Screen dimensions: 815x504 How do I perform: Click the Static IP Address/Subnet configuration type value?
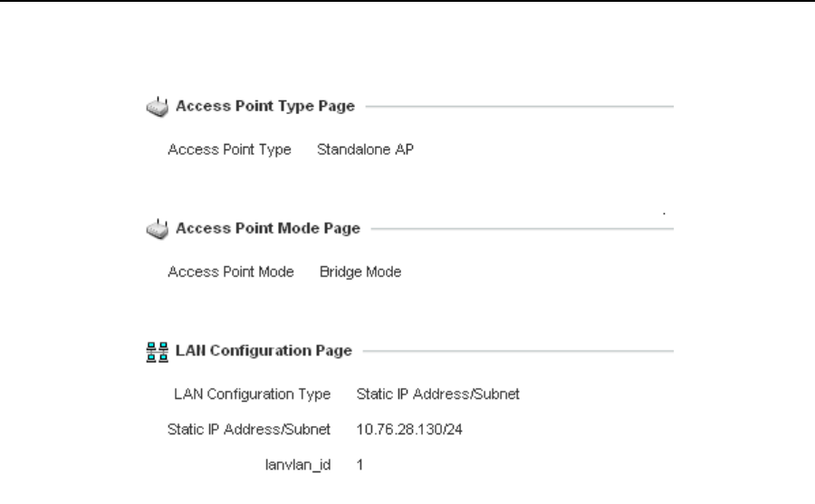click(437, 394)
